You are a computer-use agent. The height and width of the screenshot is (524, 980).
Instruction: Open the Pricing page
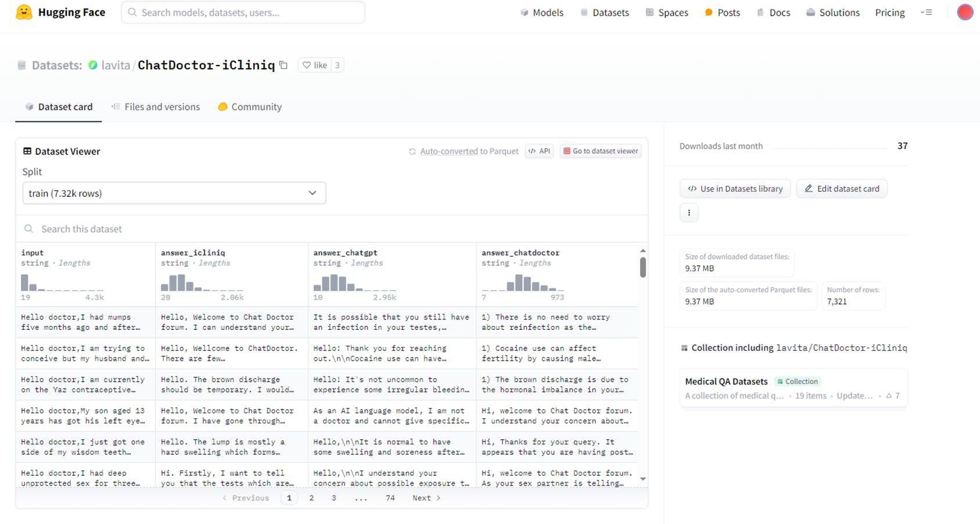pos(890,12)
